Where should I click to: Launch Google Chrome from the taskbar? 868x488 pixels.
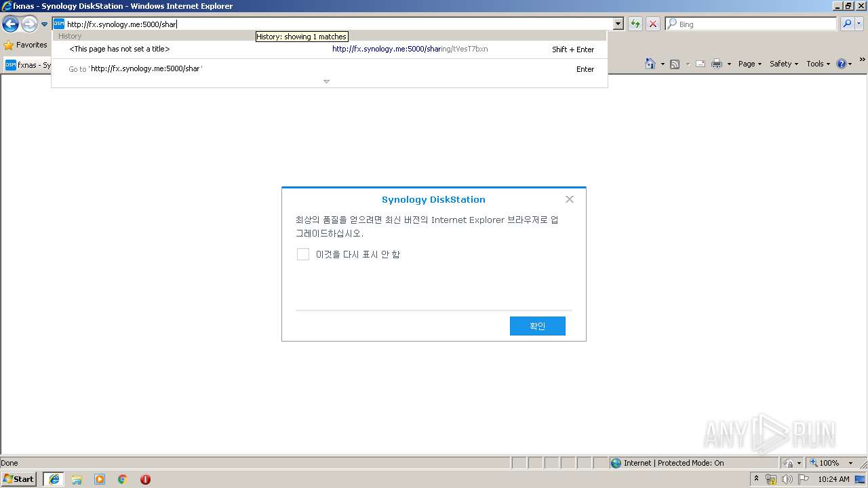122,479
